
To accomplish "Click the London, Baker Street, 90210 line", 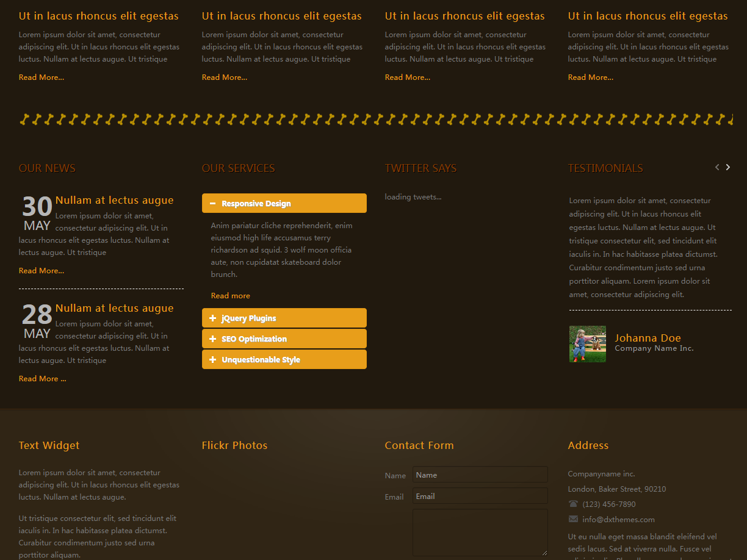I will [617, 489].
